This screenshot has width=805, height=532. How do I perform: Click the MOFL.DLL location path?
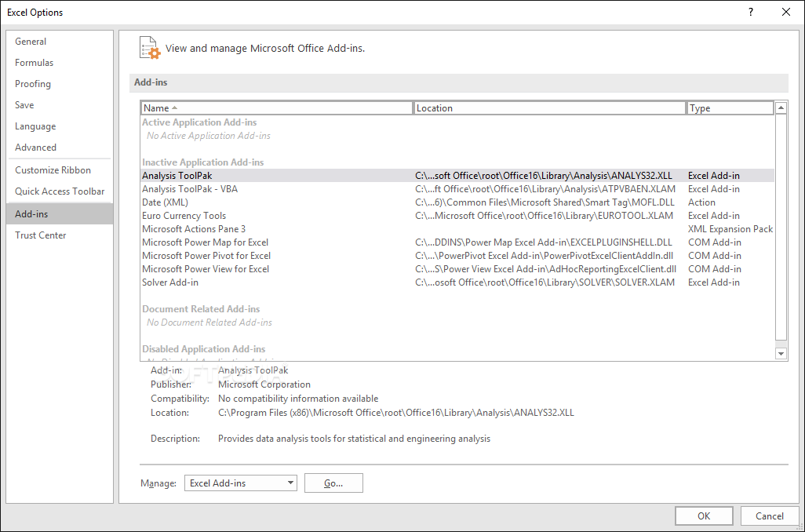(545, 202)
